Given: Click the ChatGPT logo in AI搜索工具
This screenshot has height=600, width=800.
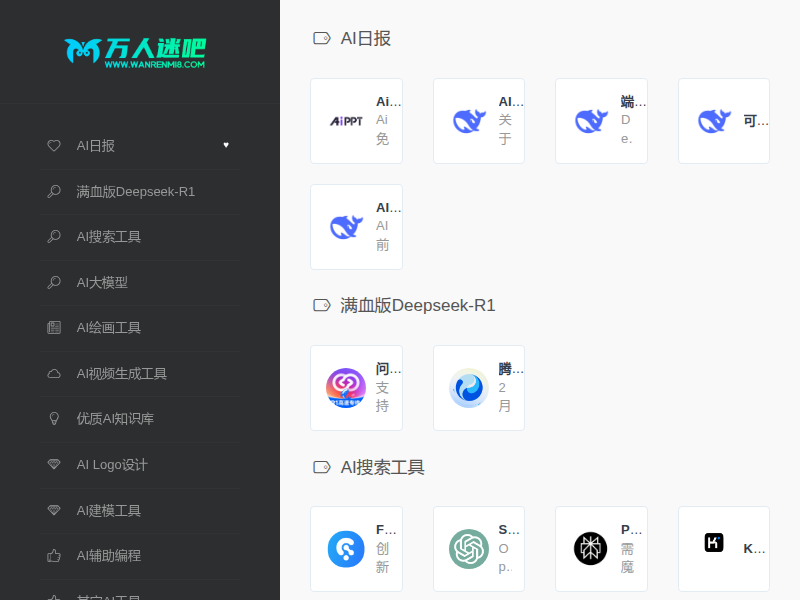Looking at the screenshot, I should click(468, 549).
